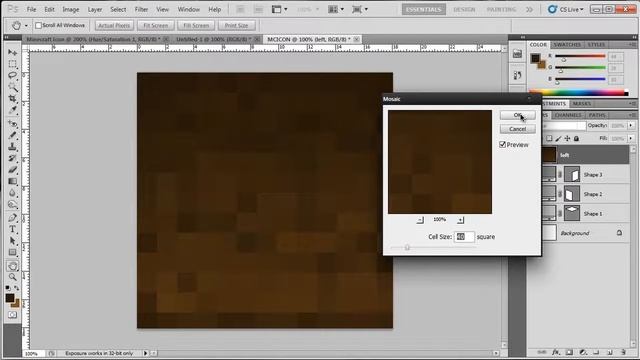Show more workspaces chevron
640x360 pixels.
pyautogui.click(x=529, y=9)
